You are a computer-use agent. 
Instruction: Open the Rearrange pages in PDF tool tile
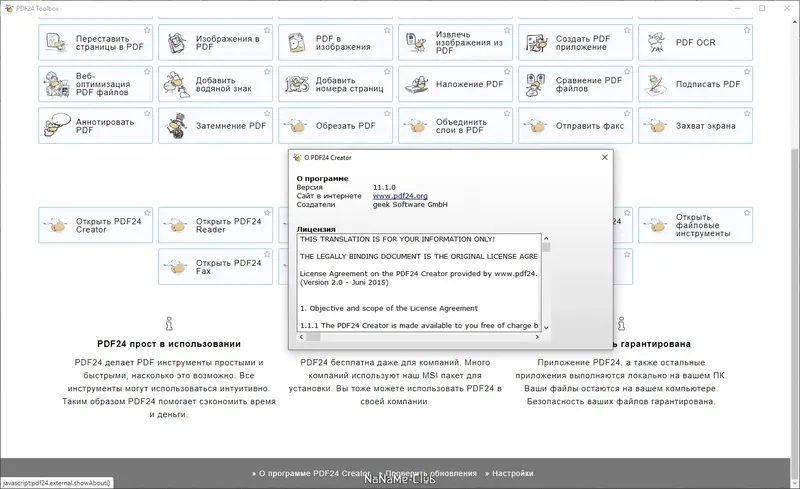(95, 42)
